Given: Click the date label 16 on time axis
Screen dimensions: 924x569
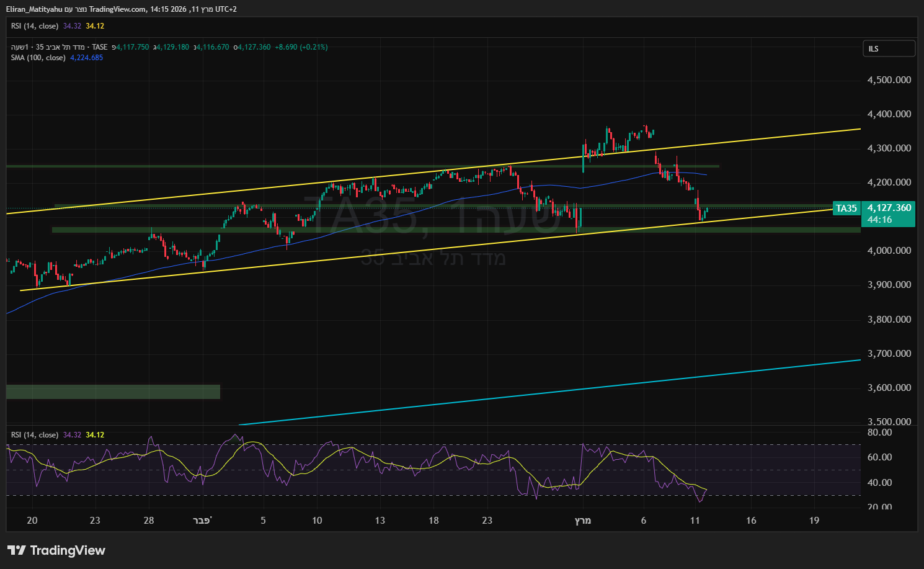Looking at the screenshot, I should pos(751,521).
